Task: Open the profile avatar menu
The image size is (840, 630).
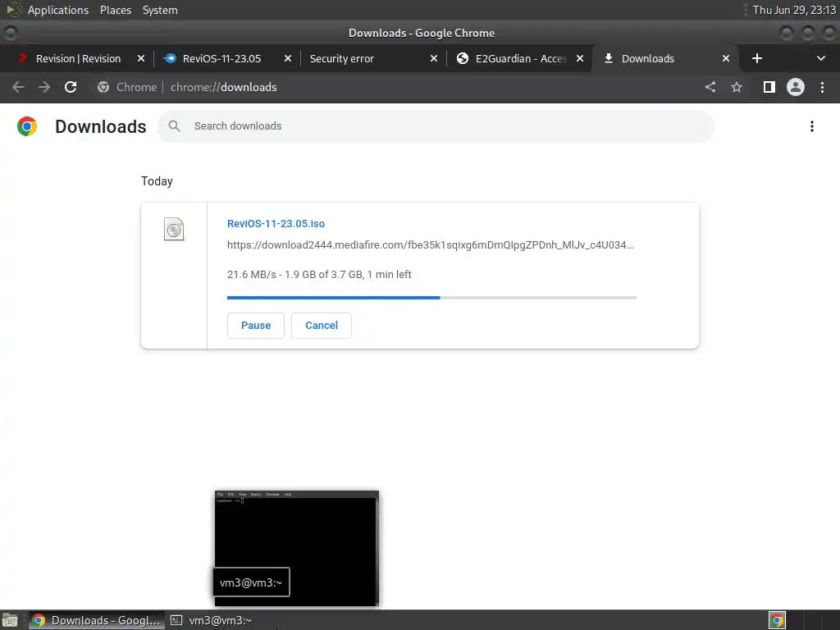Action: pyautogui.click(x=796, y=87)
